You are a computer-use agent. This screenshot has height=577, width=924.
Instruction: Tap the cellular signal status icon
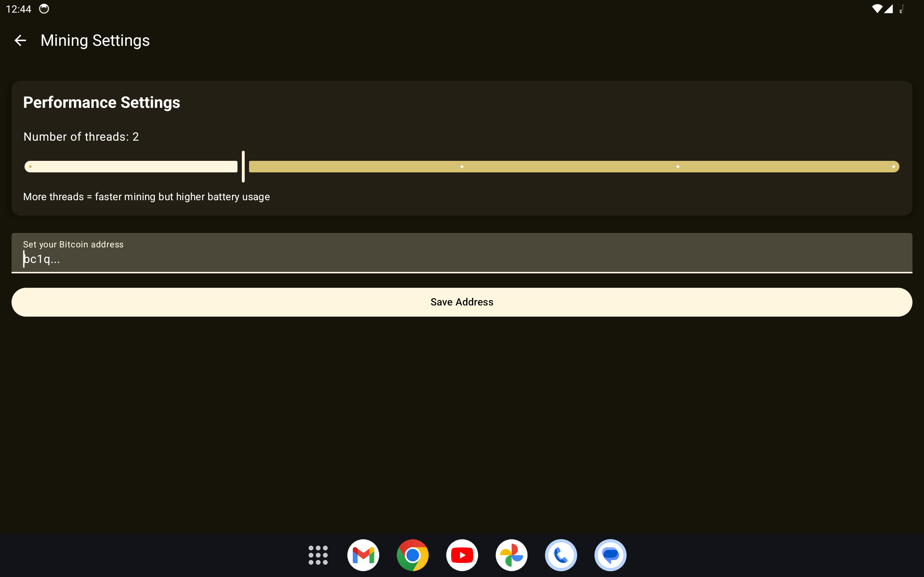(889, 9)
